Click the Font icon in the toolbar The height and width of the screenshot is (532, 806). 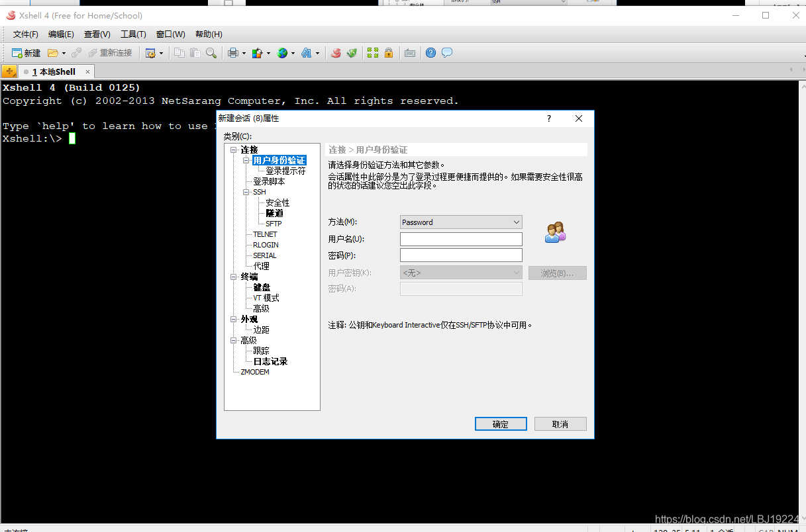tap(307, 53)
